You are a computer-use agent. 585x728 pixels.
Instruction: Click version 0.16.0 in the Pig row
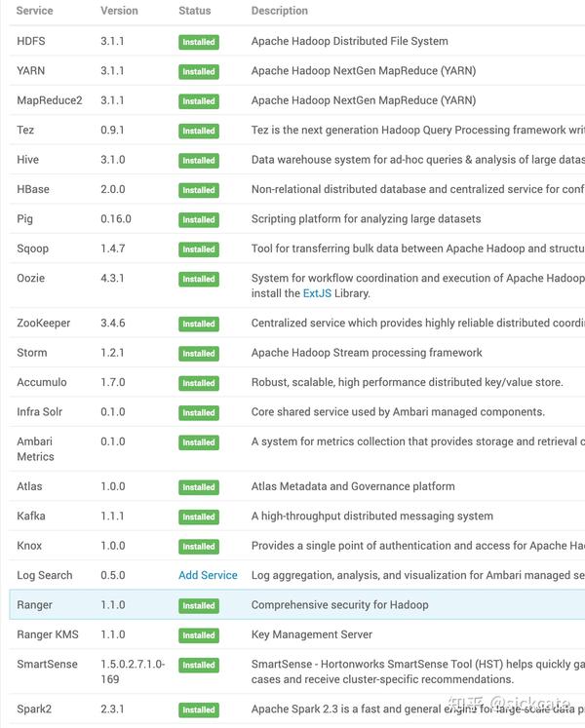tap(116, 219)
